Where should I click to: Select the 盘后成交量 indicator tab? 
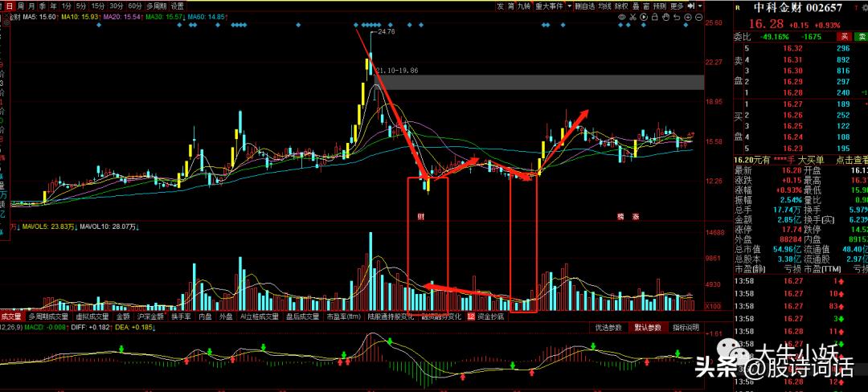[x=303, y=316]
